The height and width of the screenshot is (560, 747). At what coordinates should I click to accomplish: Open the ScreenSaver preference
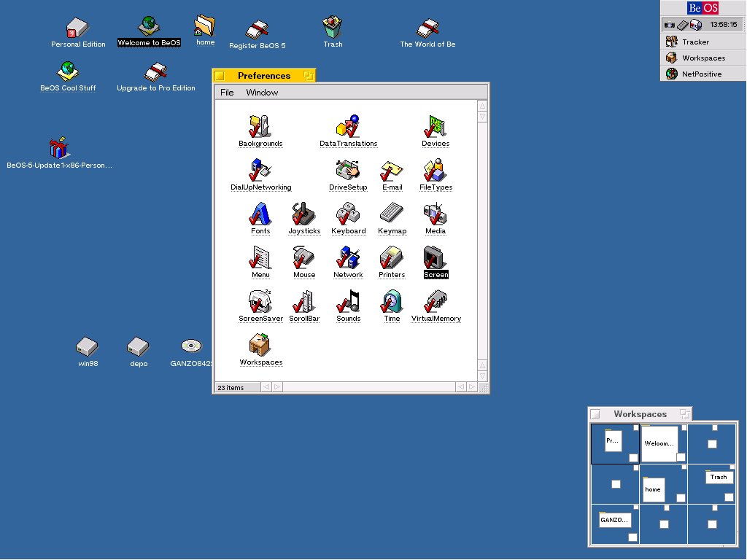[x=260, y=302]
